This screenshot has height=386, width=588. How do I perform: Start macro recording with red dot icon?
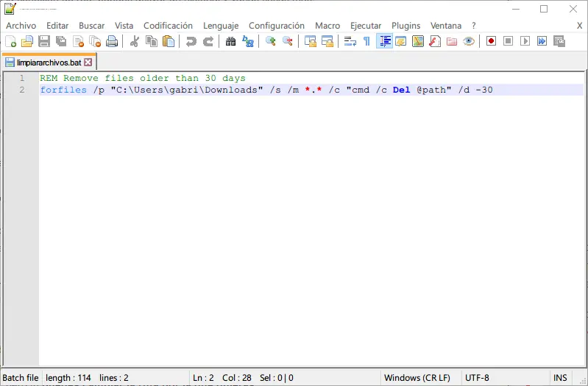point(492,41)
